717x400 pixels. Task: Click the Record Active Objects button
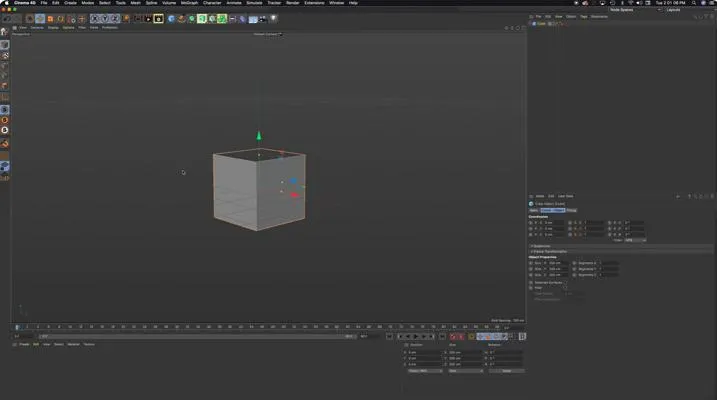pos(453,337)
